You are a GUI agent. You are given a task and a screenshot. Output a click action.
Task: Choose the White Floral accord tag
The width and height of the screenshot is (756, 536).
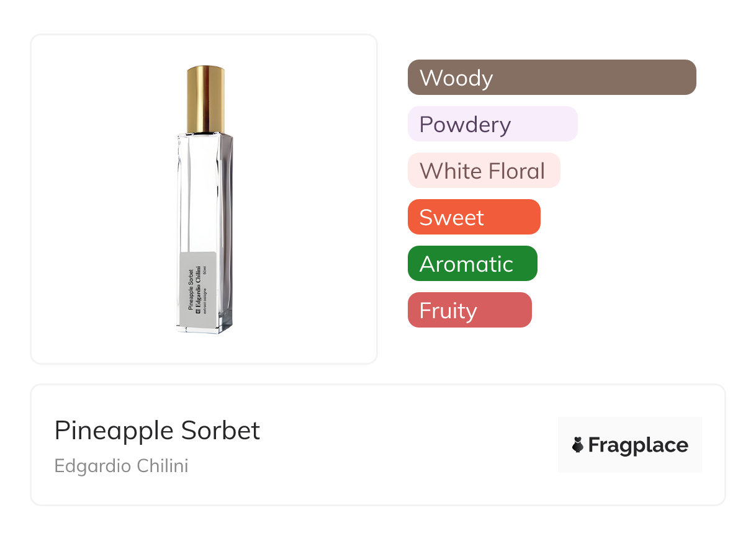484,171
